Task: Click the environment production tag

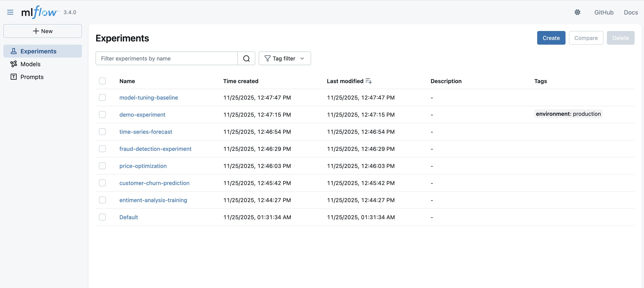Action: (x=568, y=114)
